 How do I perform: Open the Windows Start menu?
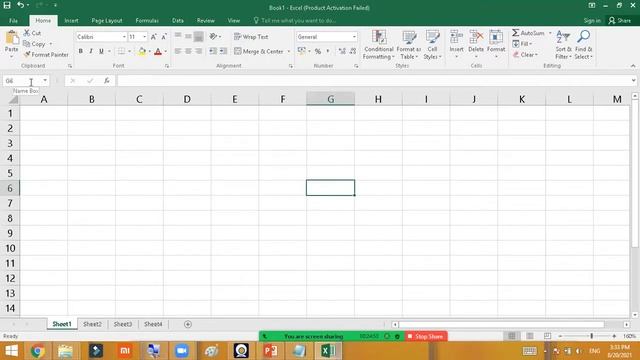[x=11, y=351]
